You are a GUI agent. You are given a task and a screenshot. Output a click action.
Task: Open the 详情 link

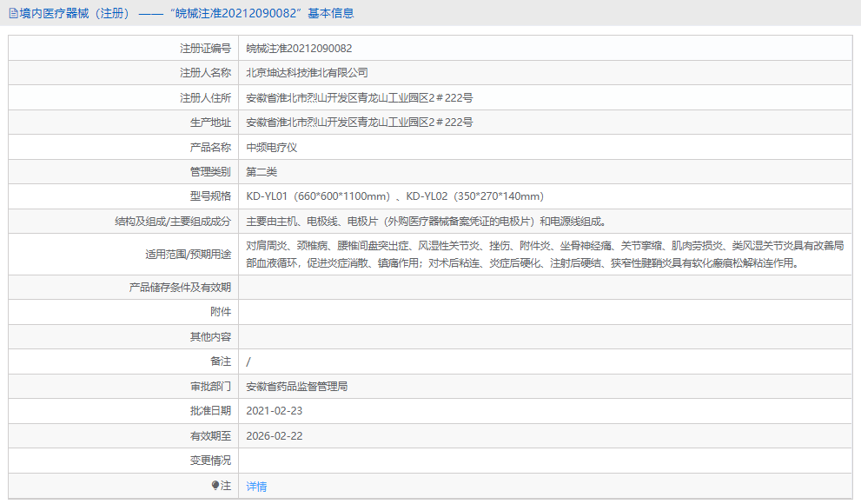point(256,487)
